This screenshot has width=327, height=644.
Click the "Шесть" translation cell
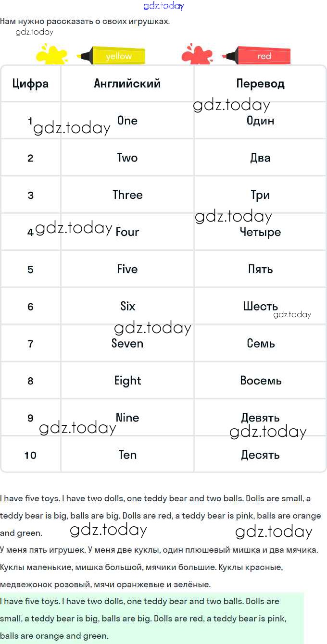point(260,306)
